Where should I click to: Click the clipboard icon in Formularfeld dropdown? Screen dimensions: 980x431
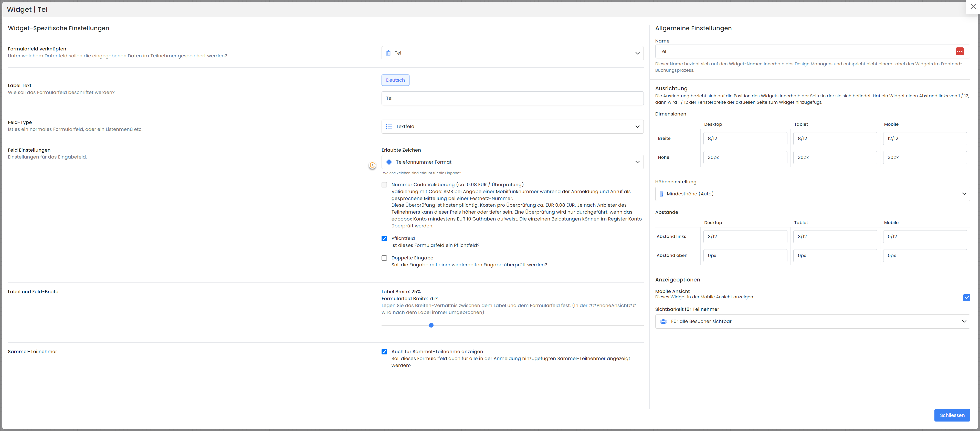388,53
